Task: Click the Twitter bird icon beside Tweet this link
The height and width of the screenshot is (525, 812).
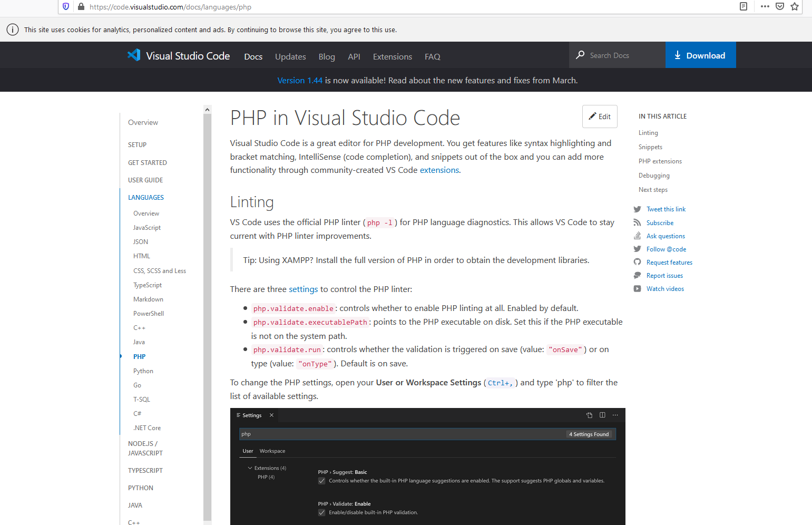Action: [x=637, y=209]
